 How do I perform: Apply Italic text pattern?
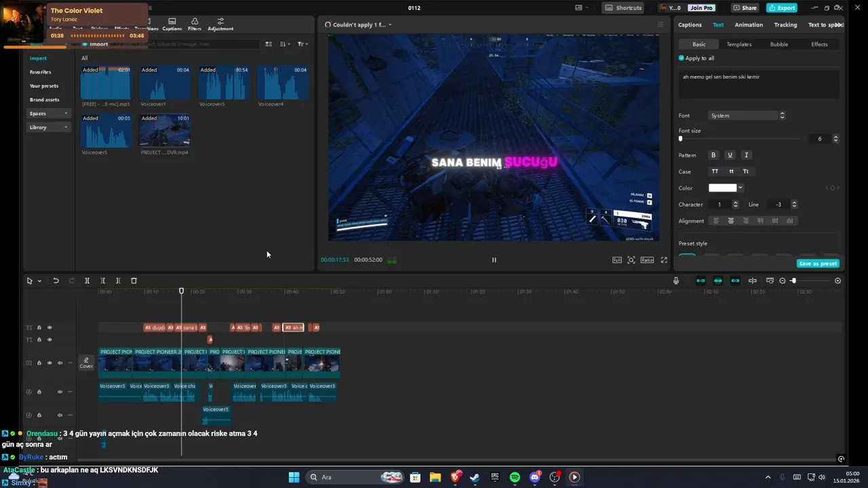746,155
